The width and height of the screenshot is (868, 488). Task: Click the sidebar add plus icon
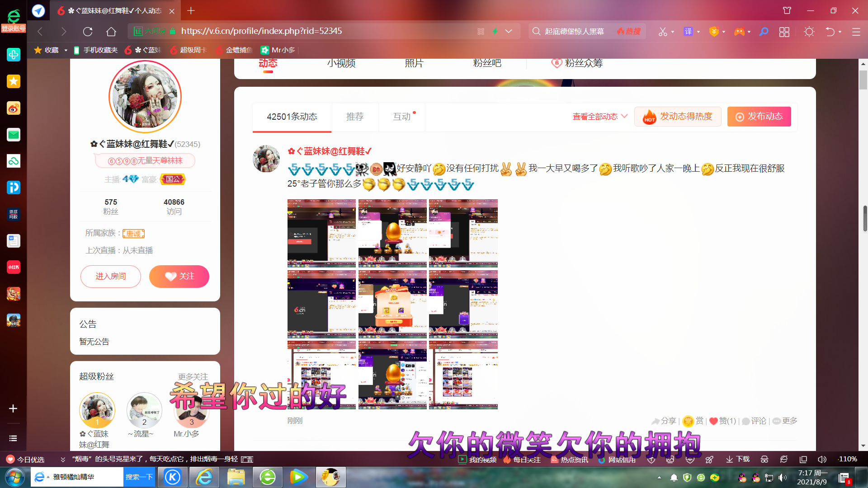[x=13, y=408]
